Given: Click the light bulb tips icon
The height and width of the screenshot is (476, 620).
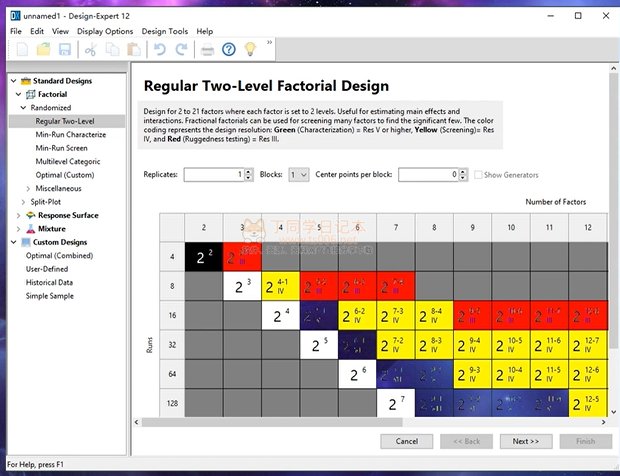Looking at the screenshot, I should point(251,49).
